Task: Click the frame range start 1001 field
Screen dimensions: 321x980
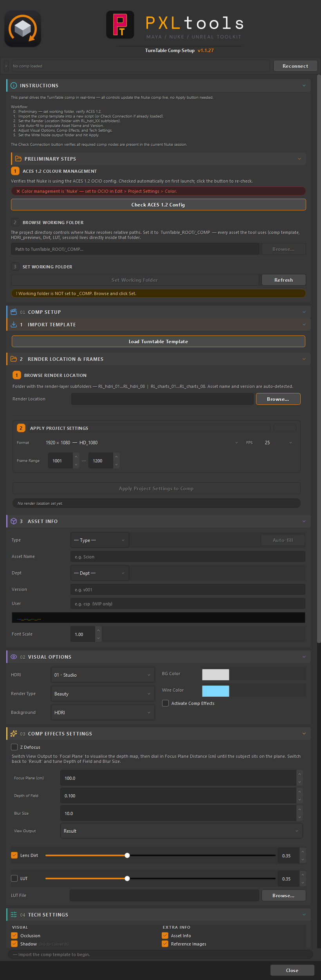Action: click(61, 460)
